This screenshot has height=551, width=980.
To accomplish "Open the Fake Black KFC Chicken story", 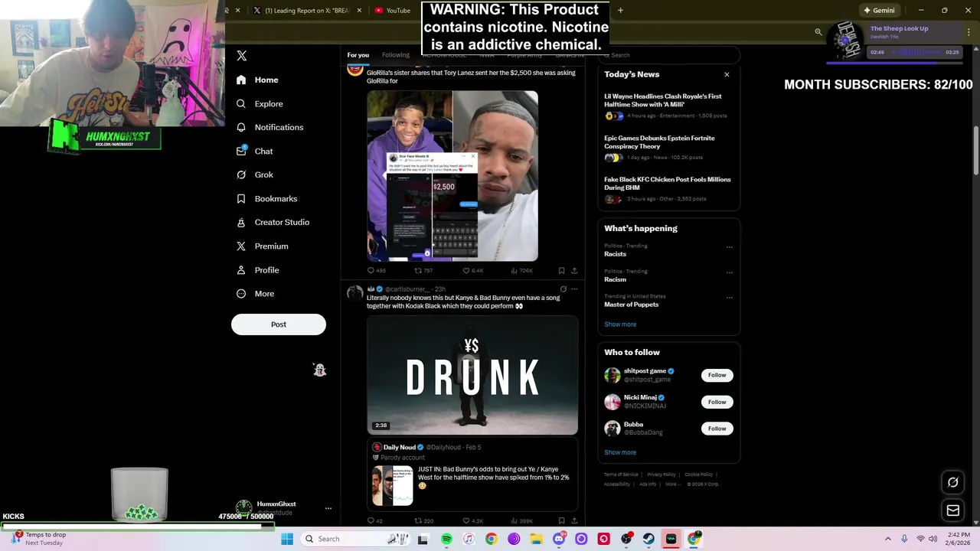I will point(668,189).
